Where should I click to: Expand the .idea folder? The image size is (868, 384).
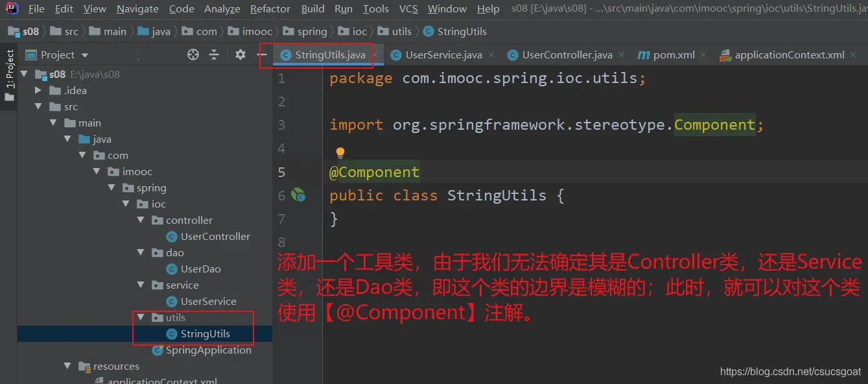point(38,90)
